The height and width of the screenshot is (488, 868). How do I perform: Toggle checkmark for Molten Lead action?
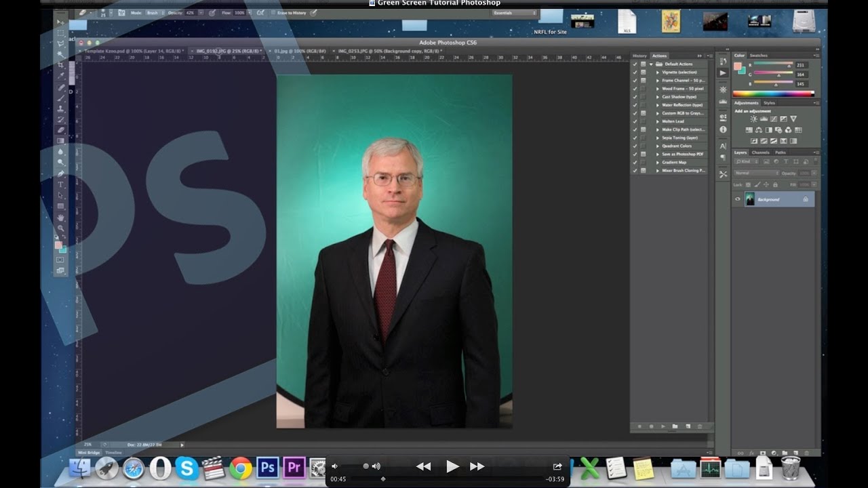(635, 121)
